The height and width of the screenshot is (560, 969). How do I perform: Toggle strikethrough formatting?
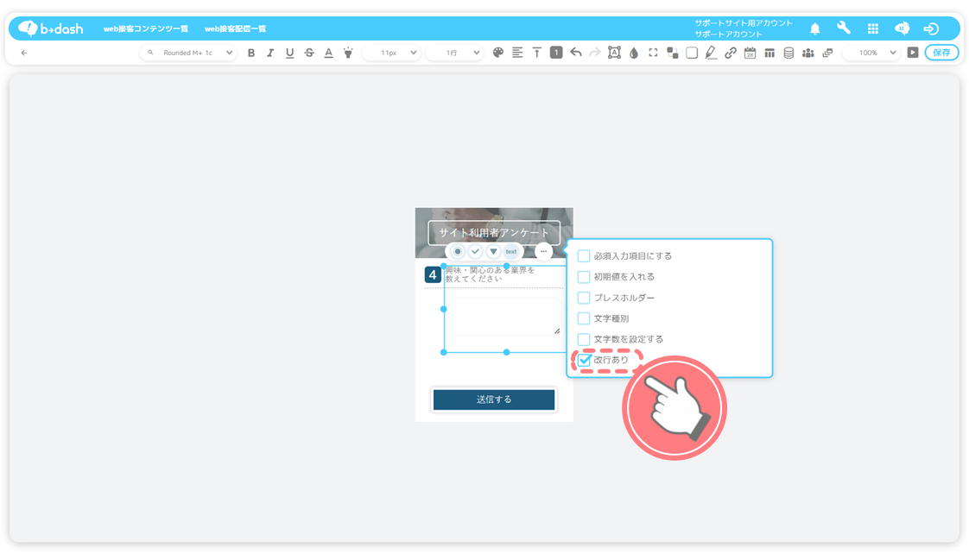(x=309, y=53)
